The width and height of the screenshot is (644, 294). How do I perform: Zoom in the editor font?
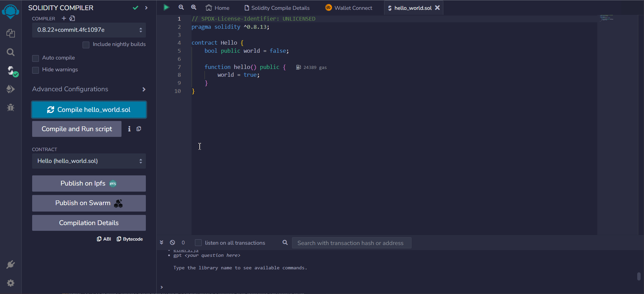pyautogui.click(x=194, y=7)
